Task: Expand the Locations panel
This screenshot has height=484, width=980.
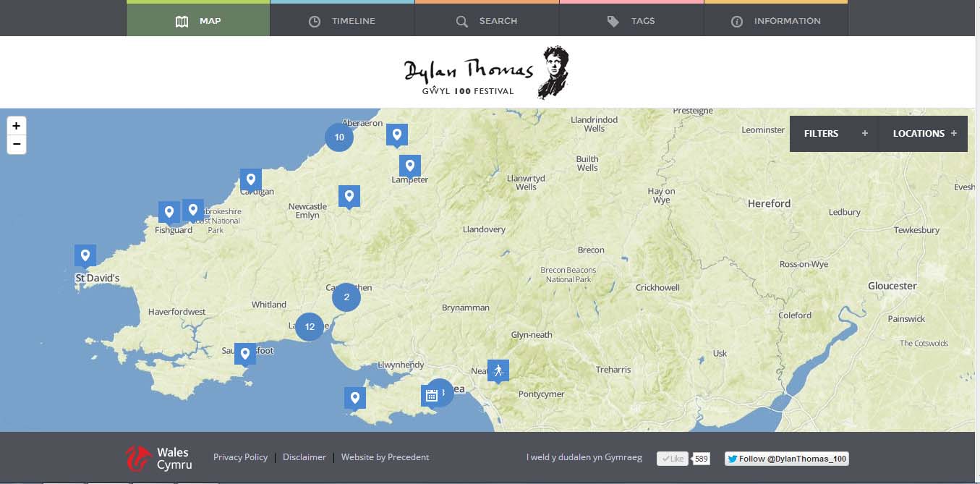Action: (x=924, y=134)
